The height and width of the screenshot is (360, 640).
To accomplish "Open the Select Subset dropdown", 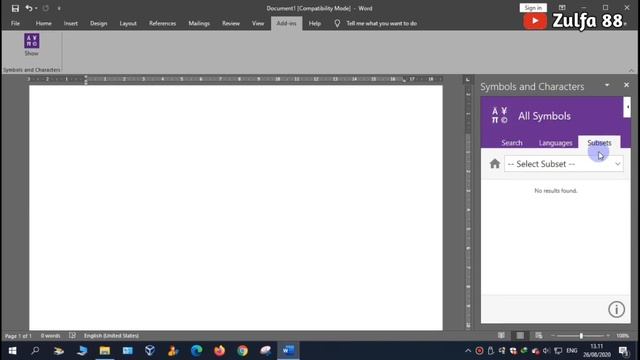I will tap(564, 164).
